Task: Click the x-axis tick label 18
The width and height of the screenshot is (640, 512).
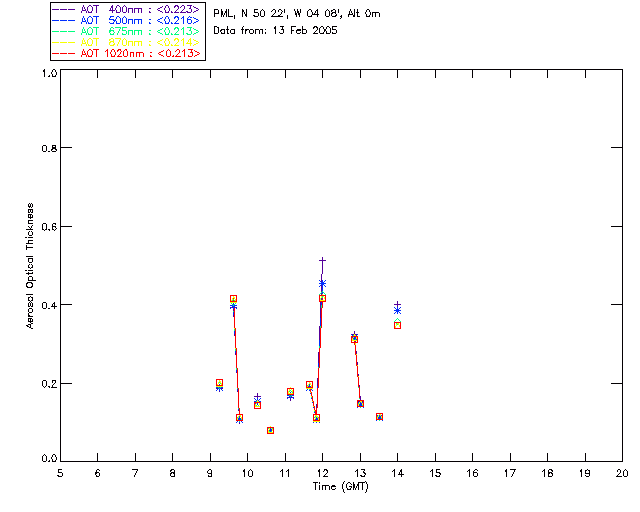Action: tap(548, 473)
